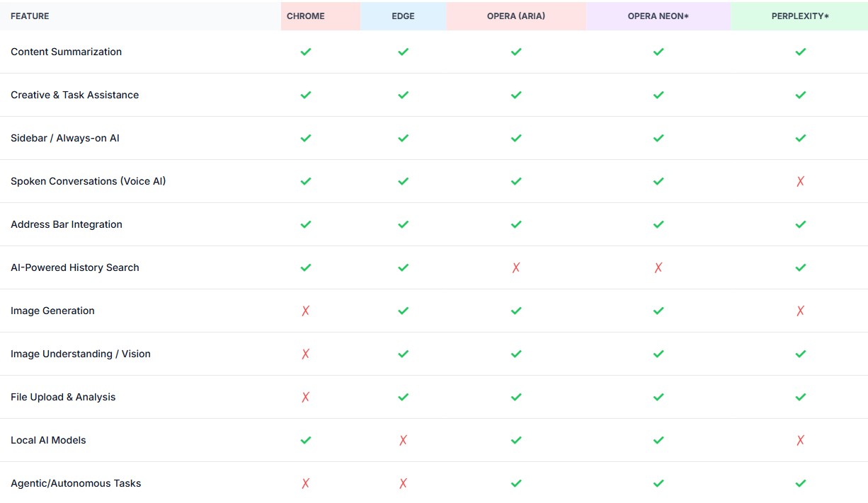
Task: Click the Sidebar / Always-on AI label
Action: coord(65,138)
